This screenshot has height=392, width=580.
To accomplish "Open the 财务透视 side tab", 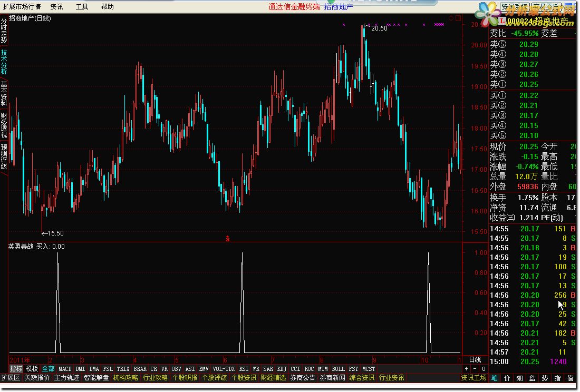I will tap(4, 125).
